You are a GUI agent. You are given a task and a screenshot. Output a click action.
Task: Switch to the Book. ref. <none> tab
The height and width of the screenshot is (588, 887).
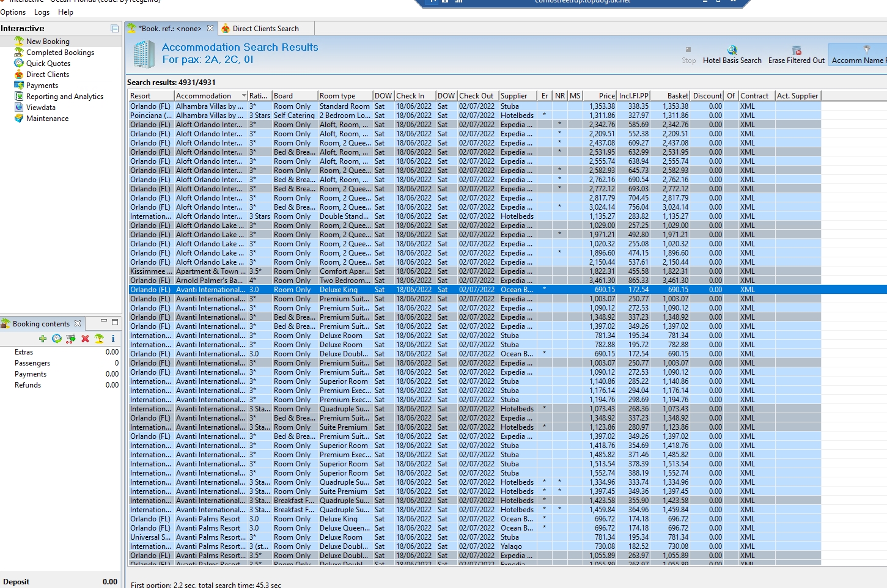click(x=170, y=29)
